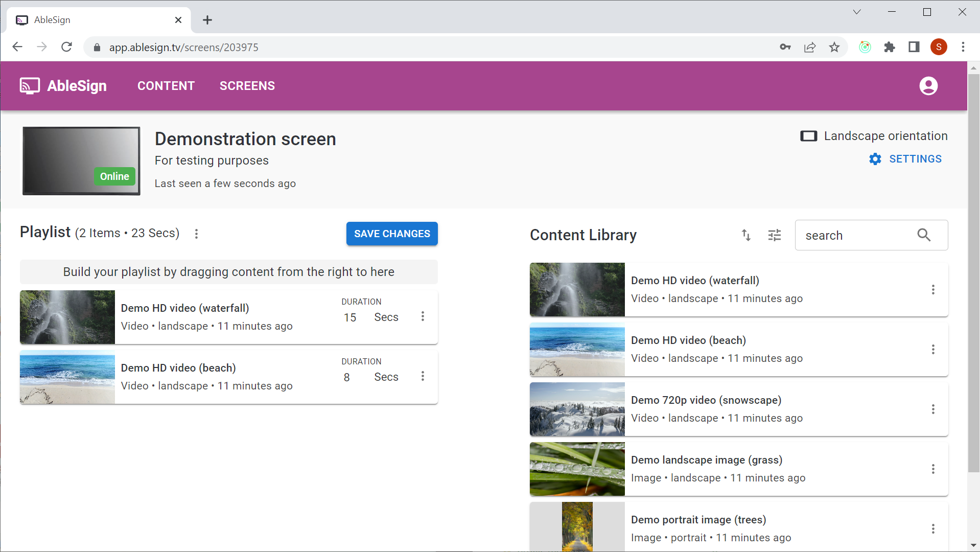Switch to the CONTENT section

166,86
